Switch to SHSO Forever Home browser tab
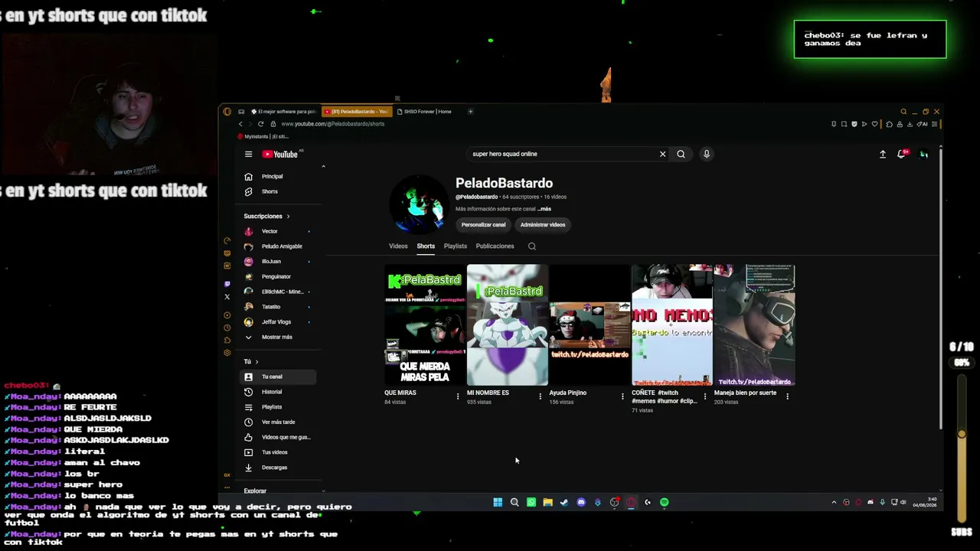This screenshot has width=980, height=551. pyautogui.click(x=427, y=112)
